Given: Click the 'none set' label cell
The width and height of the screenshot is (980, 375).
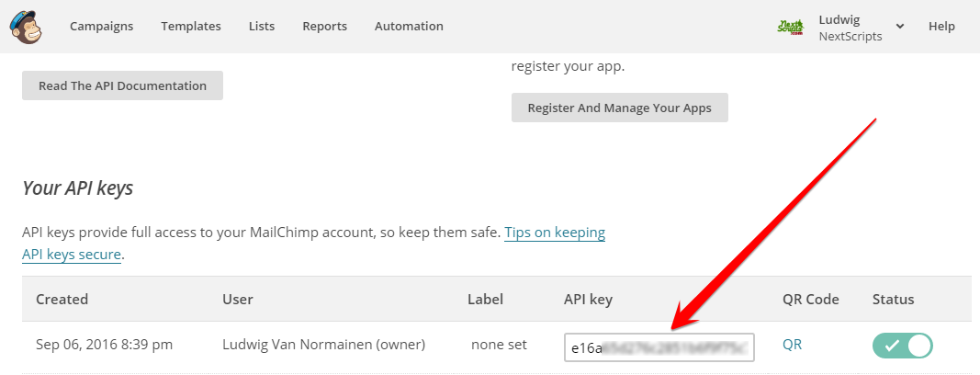Looking at the screenshot, I should [499, 345].
